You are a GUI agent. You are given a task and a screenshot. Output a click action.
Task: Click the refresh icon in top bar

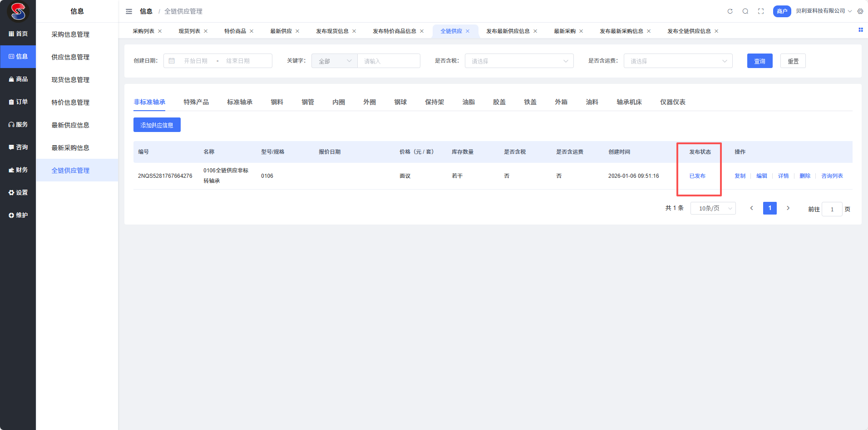[x=730, y=11]
